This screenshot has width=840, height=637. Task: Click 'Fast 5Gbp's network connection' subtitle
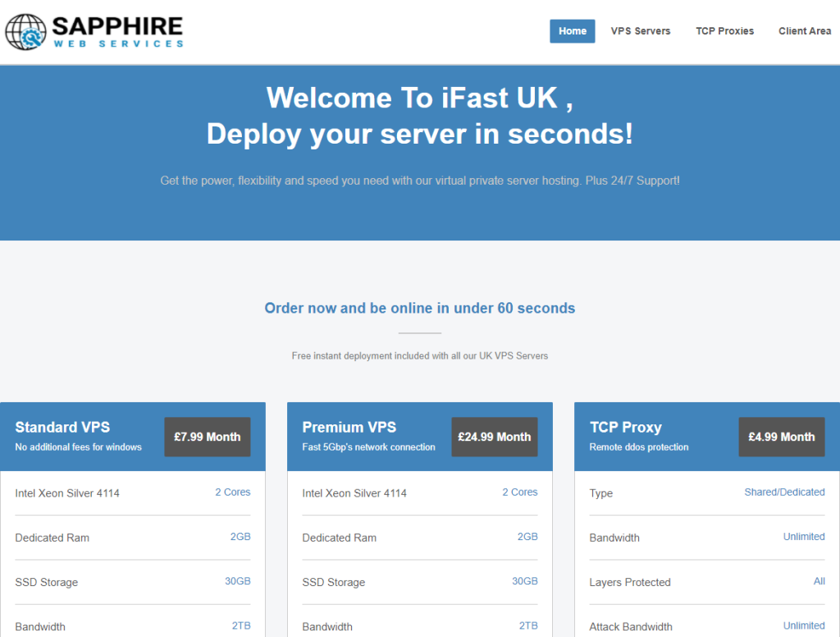(x=368, y=447)
